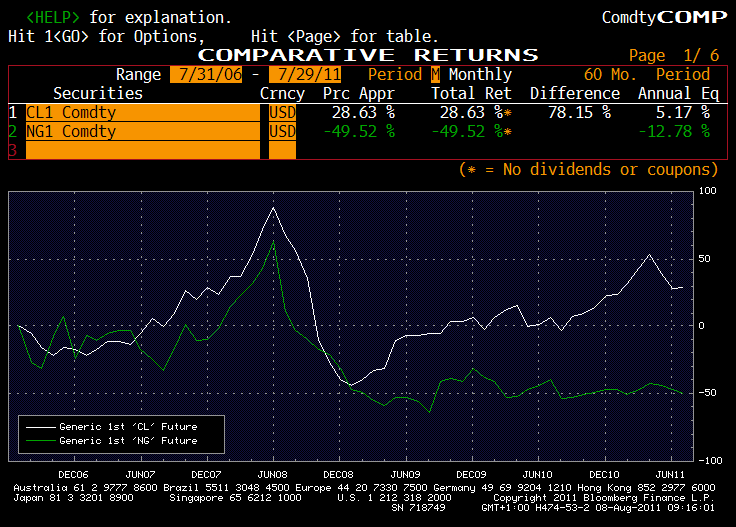Click the CL1 Comdty security field
Viewport: 736px width, 527px height.
143,113
